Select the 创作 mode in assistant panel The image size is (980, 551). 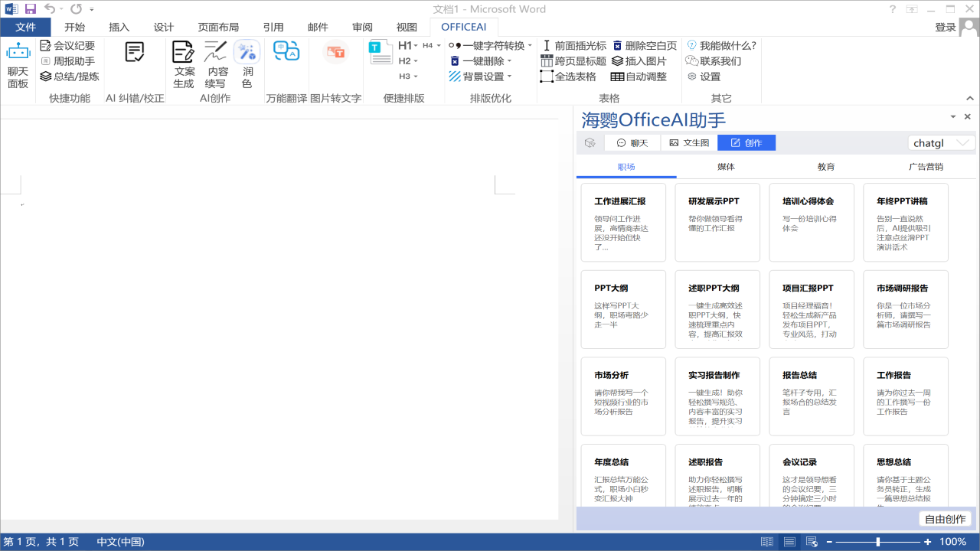(x=746, y=142)
